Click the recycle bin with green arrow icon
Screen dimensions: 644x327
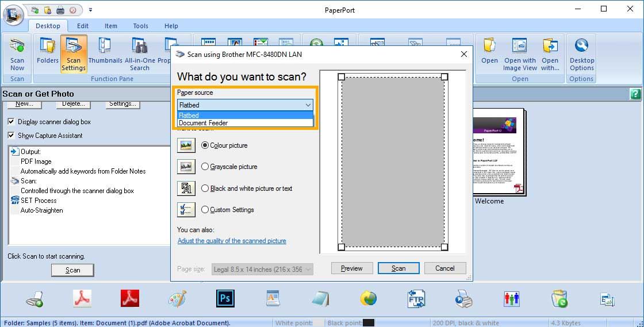(x=559, y=299)
